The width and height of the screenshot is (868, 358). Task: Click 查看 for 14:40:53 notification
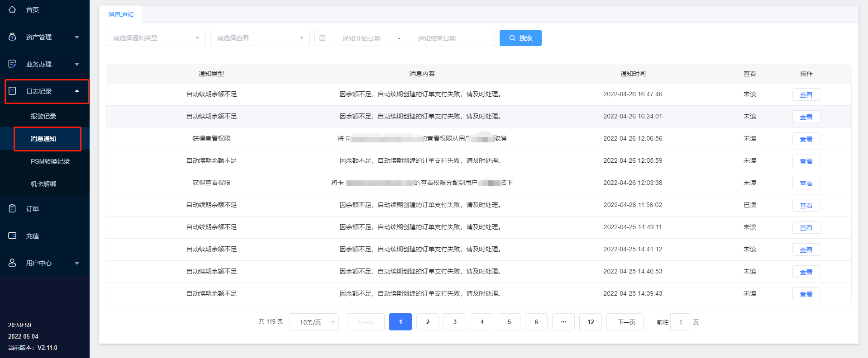coord(806,272)
